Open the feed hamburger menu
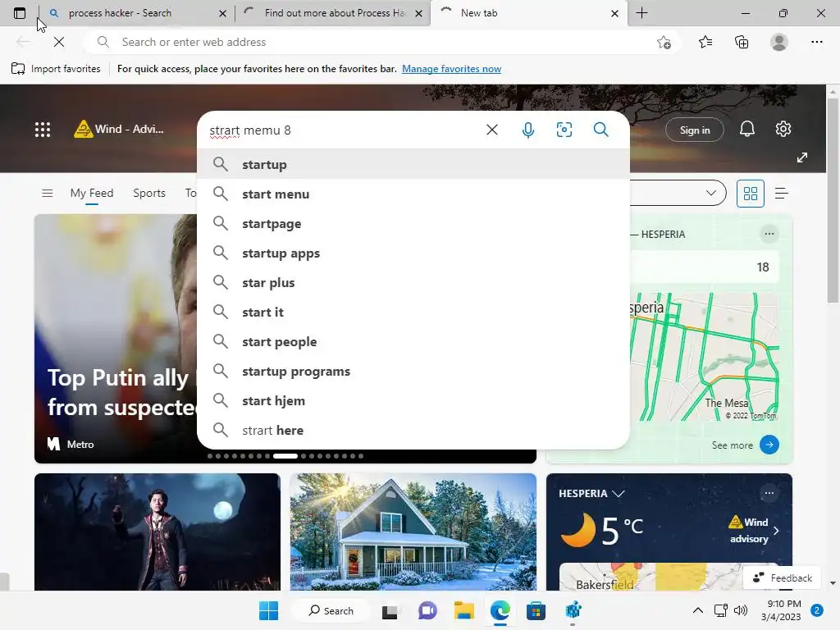Viewport: 840px width, 630px height. coord(47,193)
